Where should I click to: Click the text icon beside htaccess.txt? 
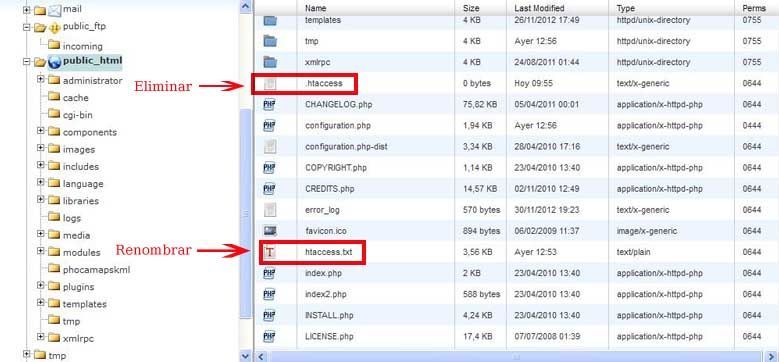click(269, 252)
